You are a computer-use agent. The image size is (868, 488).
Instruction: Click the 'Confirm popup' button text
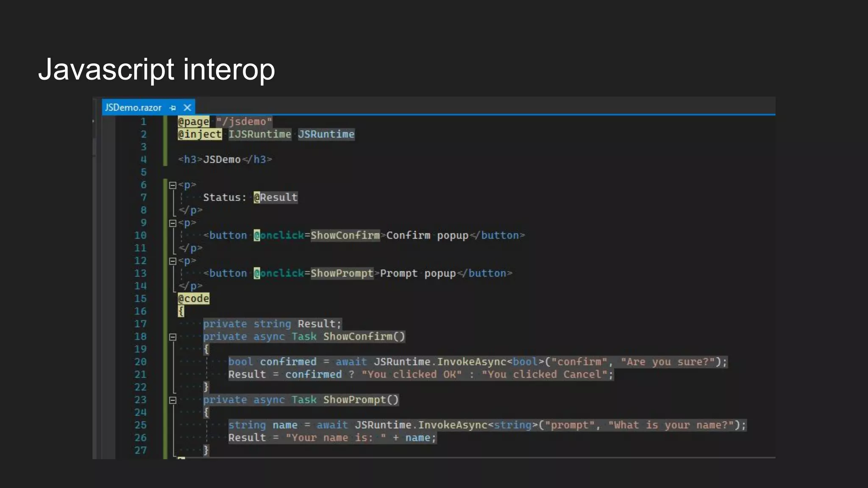pos(427,236)
